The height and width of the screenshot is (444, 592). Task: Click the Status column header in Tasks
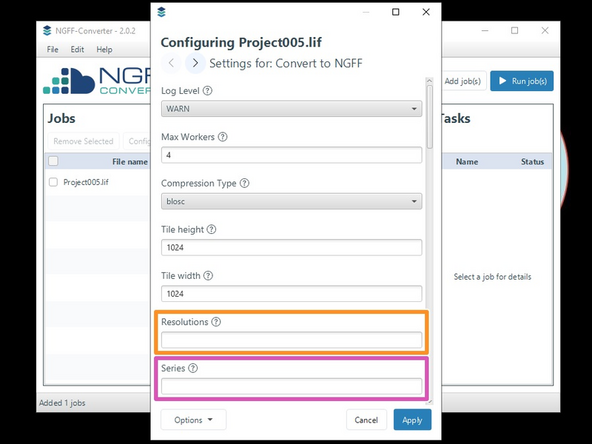[x=532, y=162]
